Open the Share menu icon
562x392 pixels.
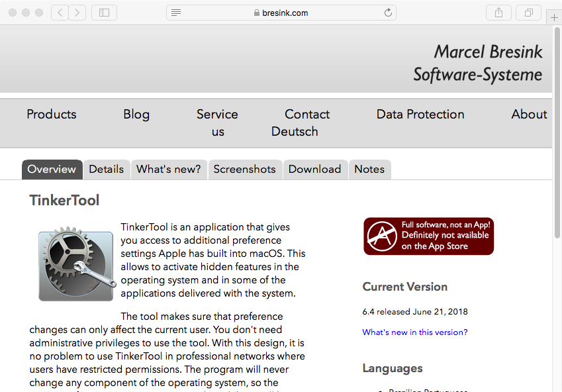[498, 13]
